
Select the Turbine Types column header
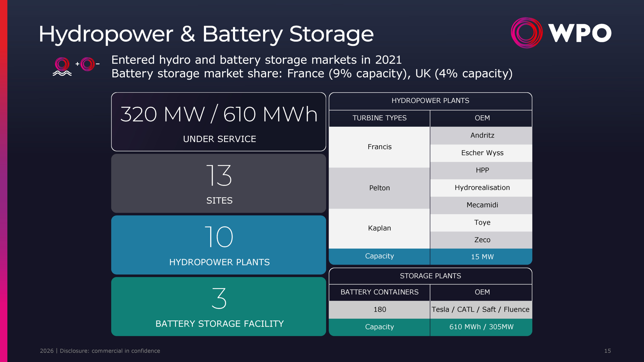(x=379, y=118)
